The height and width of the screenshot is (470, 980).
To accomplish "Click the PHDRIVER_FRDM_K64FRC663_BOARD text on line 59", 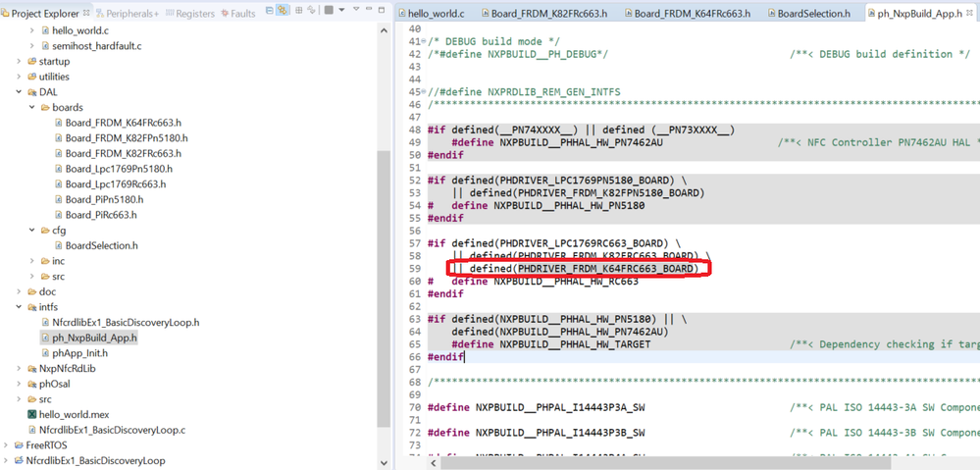I will pos(605,269).
